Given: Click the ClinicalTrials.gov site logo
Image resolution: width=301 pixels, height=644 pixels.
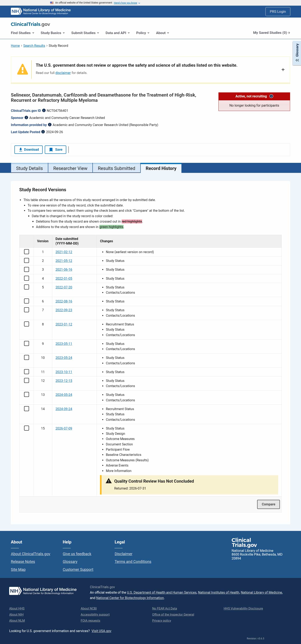Looking at the screenshot, I should pyautogui.click(x=30, y=24).
